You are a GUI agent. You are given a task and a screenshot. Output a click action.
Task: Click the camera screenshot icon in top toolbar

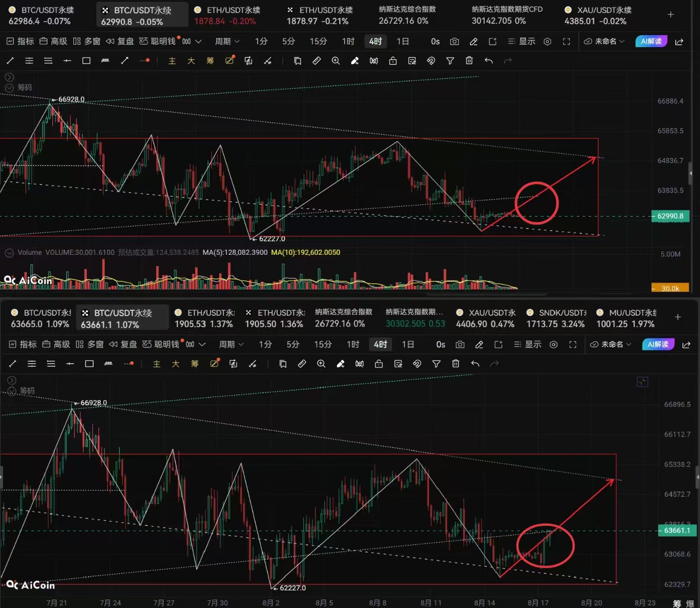click(x=454, y=41)
